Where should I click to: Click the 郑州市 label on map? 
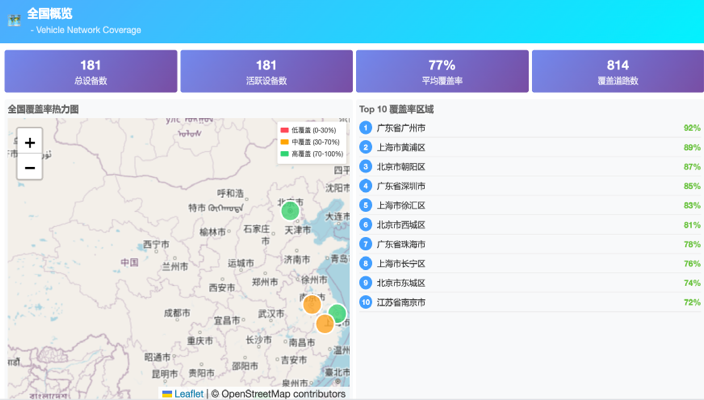pyautogui.click(x=265, y=282)
